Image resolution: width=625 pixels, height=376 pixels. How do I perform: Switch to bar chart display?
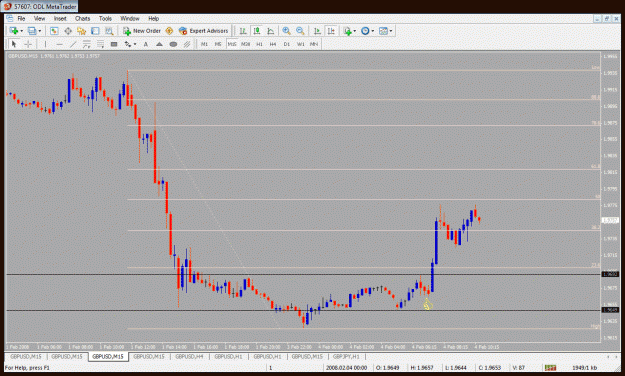(x=243, y=31)
